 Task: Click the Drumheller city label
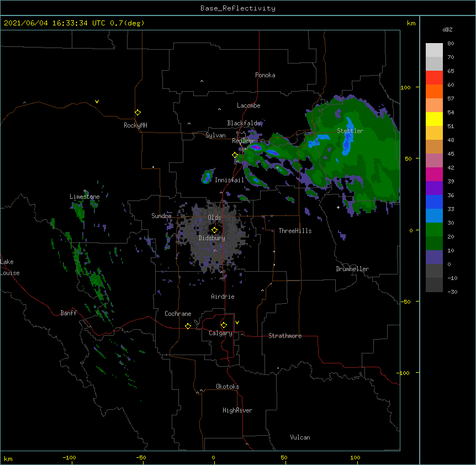click(x=352, y=269)
